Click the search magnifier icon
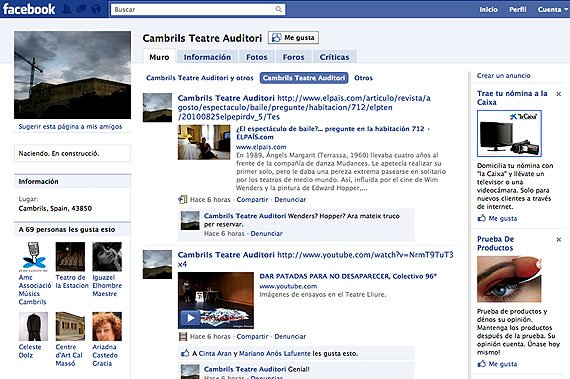570x379 pixels. 278,9
